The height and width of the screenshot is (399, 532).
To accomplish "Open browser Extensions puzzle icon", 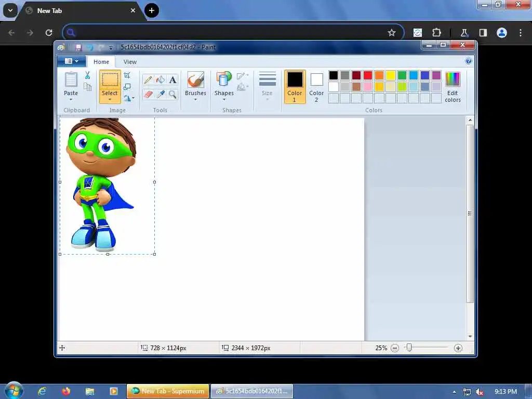I will click(436, 33).
